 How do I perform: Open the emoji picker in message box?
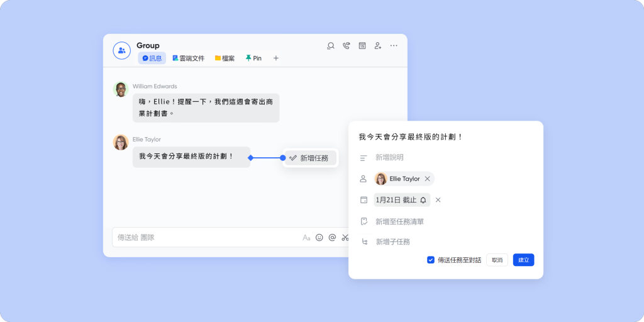pyautogui.click(x=319, y=237)
